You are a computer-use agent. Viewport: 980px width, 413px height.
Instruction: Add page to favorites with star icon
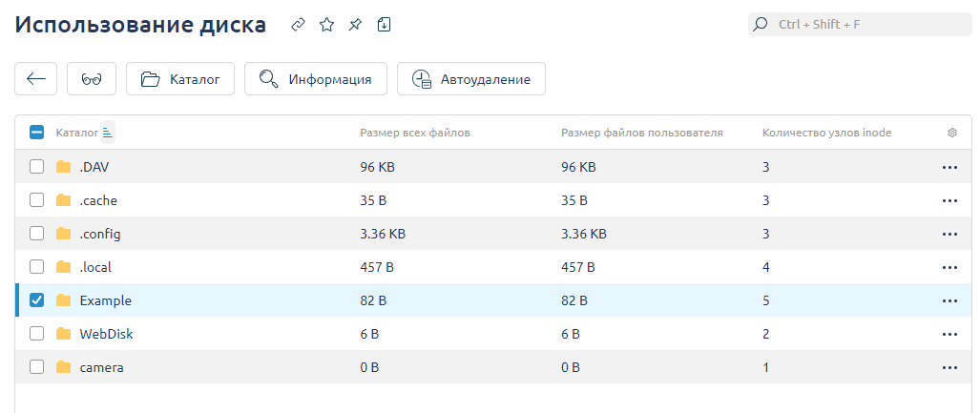[x=326, y=25]
